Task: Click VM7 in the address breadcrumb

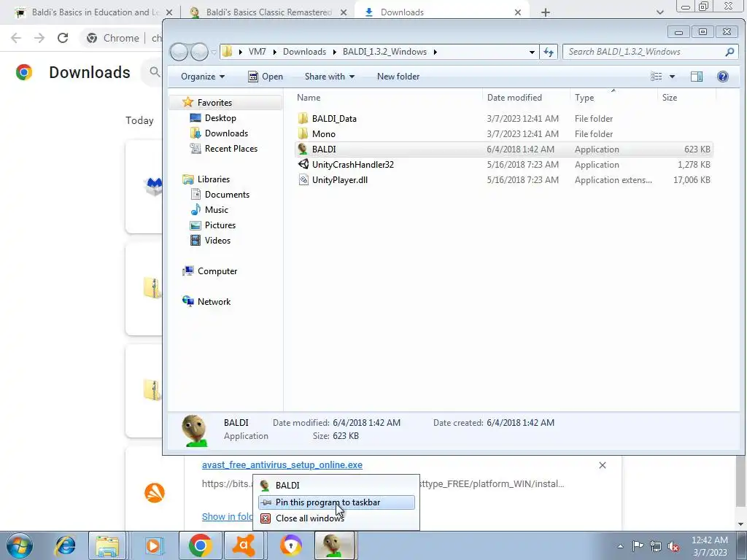Action: coord(257,52)
